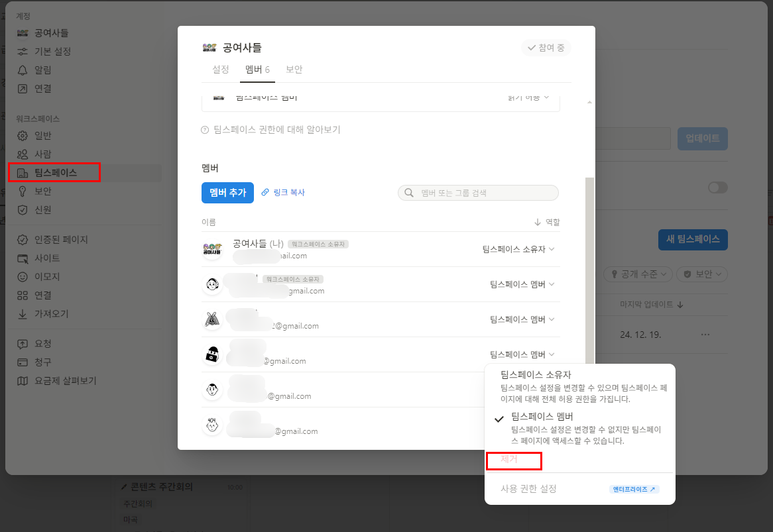Click the sort arrow next to 역할
773x532 pixels.
(538, 222)
